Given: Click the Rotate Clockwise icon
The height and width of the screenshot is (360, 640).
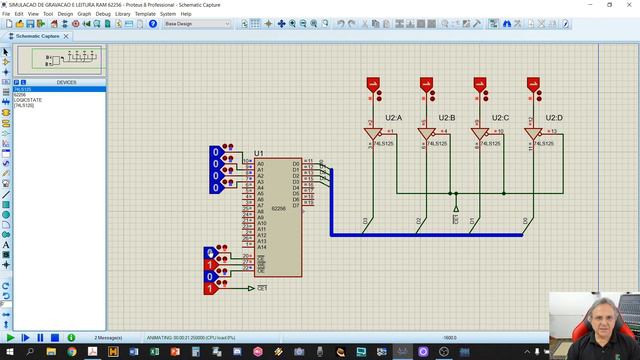Looking at the screenshot, I should tap(6, 286).
